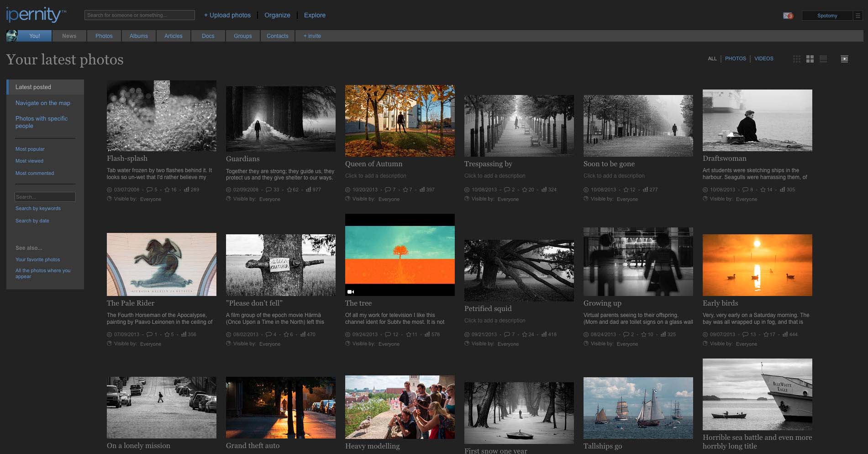Open the mail inbox envelope icon
The height and width of the screenshot is (454, 868).
(x=788, y=16)
